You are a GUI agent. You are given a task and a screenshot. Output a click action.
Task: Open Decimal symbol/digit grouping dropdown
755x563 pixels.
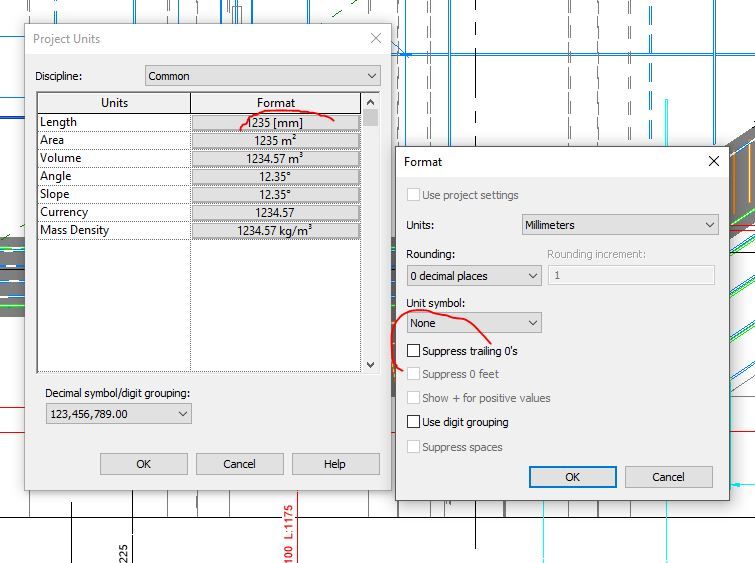[118, 414]
